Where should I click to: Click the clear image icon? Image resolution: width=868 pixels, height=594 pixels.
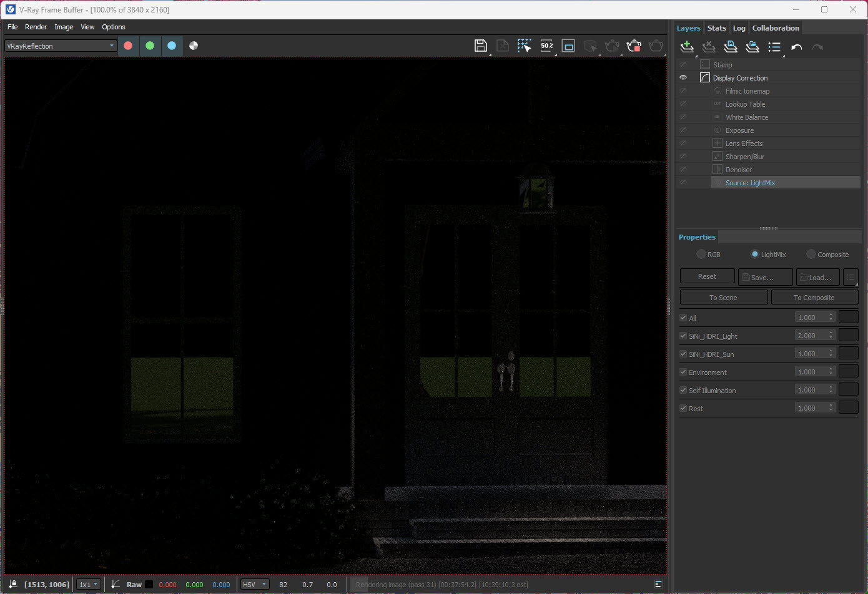pyautogui.click(x=503, y=46)
